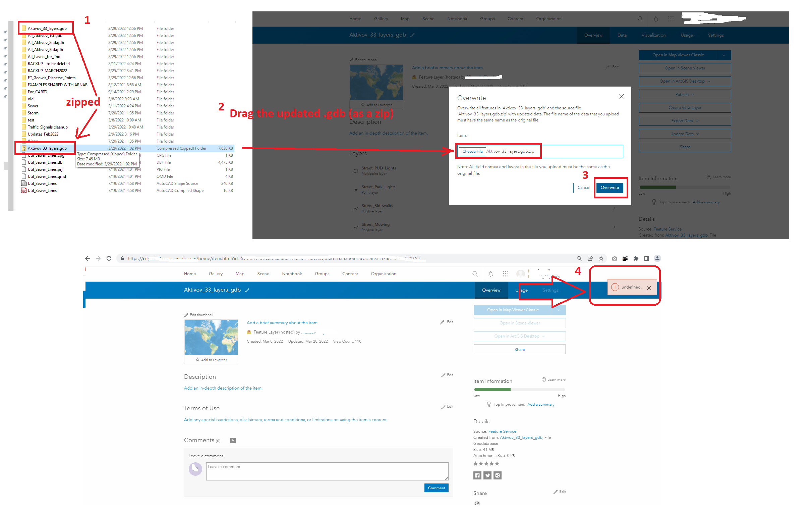Viewport: 812px width, 513px height.
Task: Close the Overwrite dialog with X
Action: [621, 97]
